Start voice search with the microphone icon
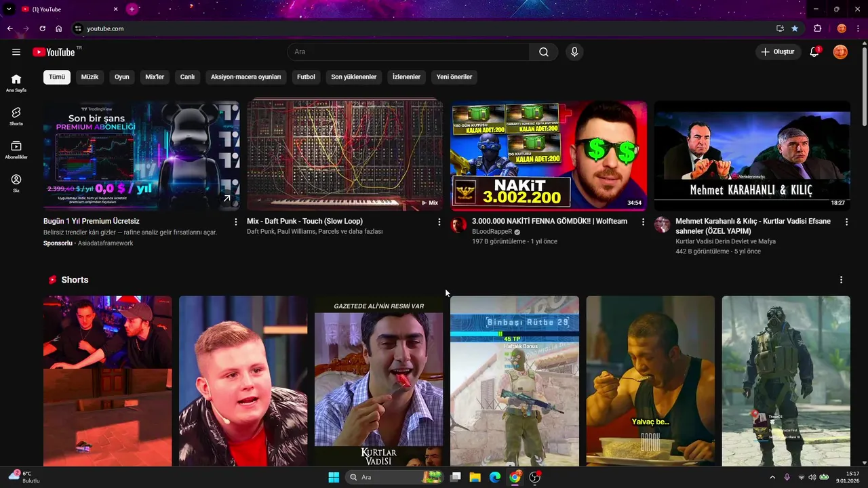Viewport: 868px width, 488px height. (x=574, y=52)
